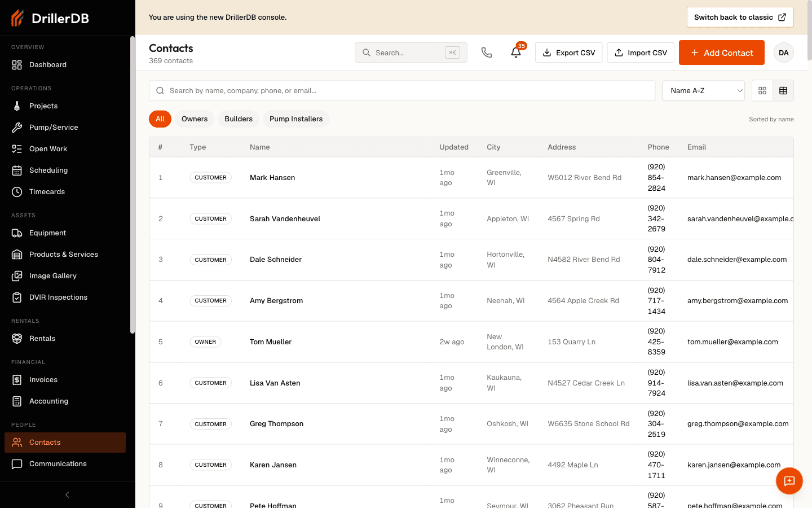Switch to grid card view
812x508 pixels.
[762, 90]
